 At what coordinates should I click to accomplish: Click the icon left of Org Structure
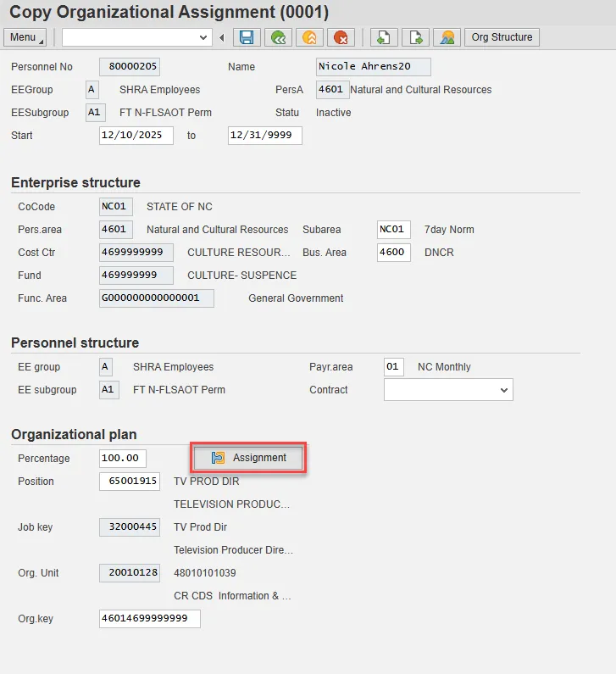point(447,37)
